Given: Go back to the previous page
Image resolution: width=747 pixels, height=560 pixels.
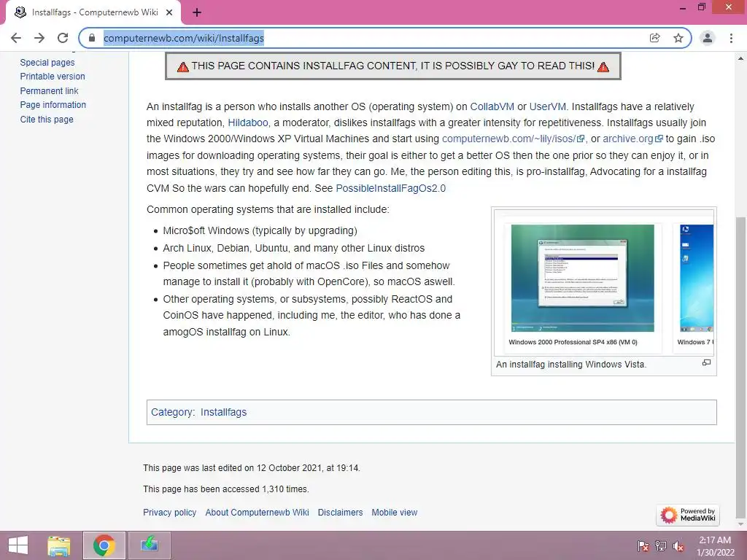Looking at the screenshot, I should [x=16, y=38].
